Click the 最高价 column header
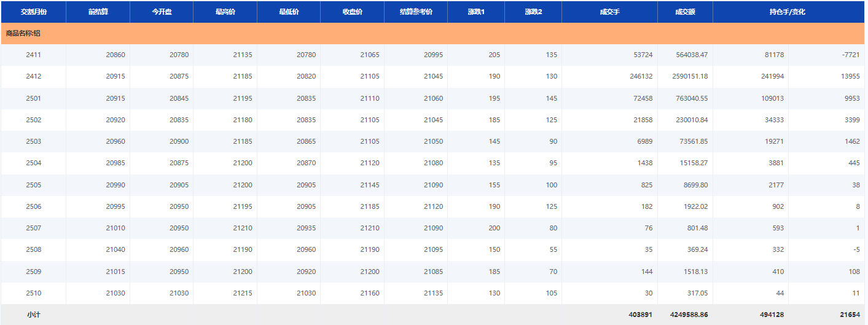 (225, 12)
